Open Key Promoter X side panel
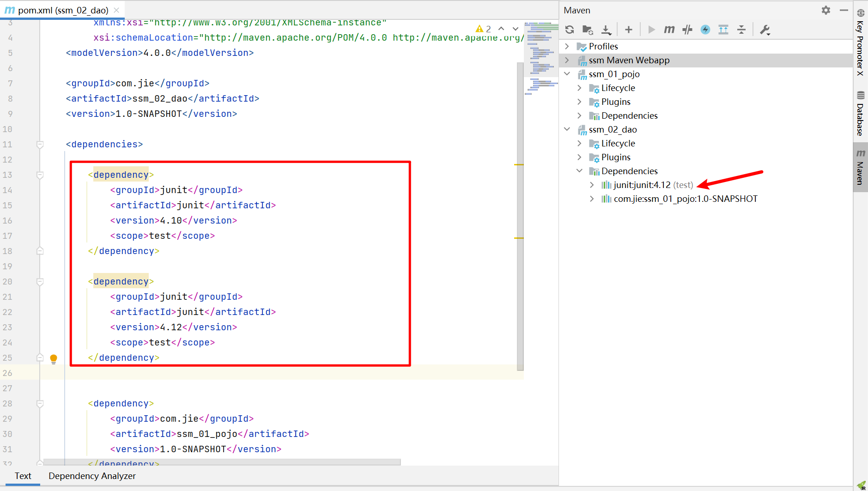The height and width of the screenshot is (491, 868). (x=860, y=42)
